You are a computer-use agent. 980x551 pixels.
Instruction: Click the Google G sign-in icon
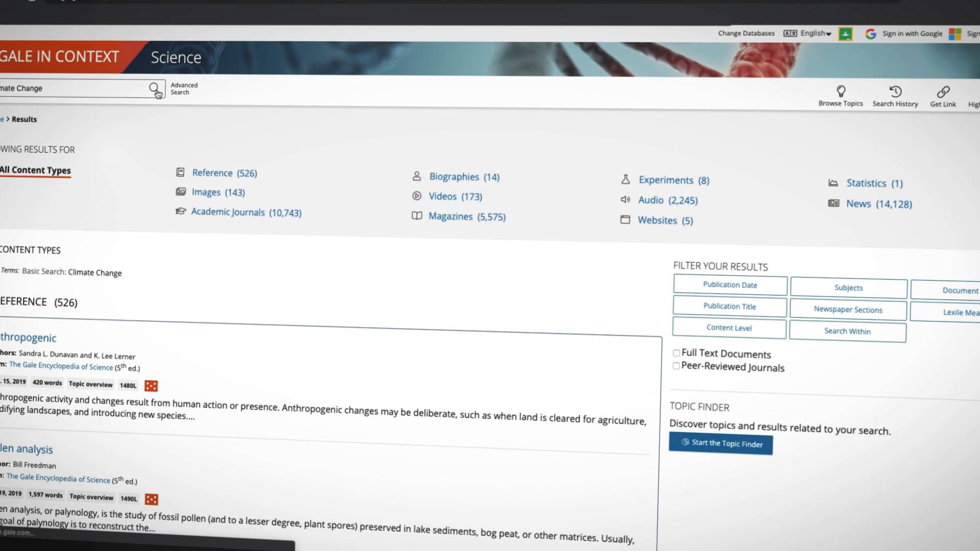click(x=871, y=34)
